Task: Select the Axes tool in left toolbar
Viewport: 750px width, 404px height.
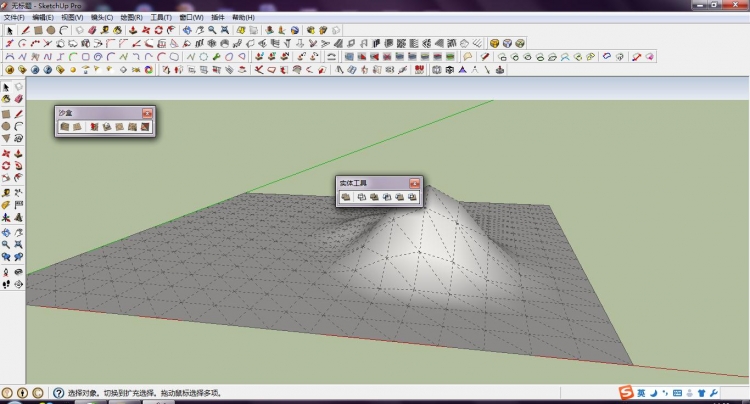Action: click(x=6, y=218)
